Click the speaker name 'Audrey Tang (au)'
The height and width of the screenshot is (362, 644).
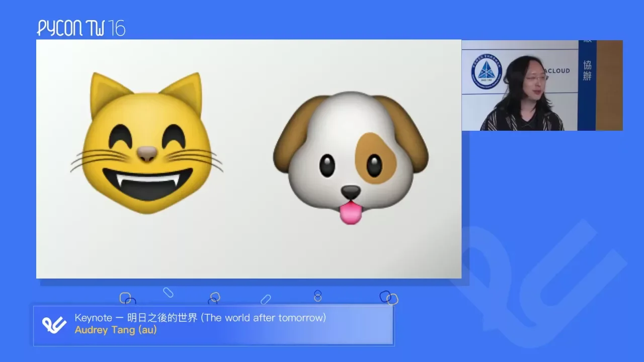click(116, 330)
